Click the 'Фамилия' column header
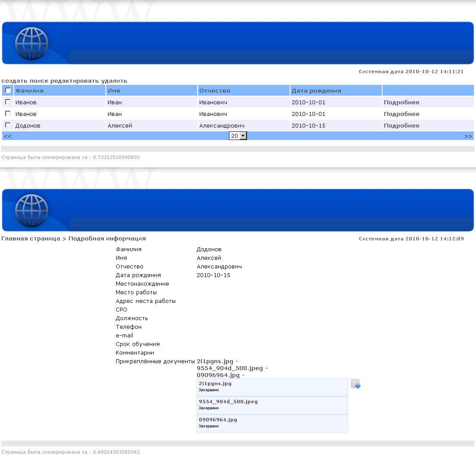The image size is (476, 461). (x=29, y=91)
